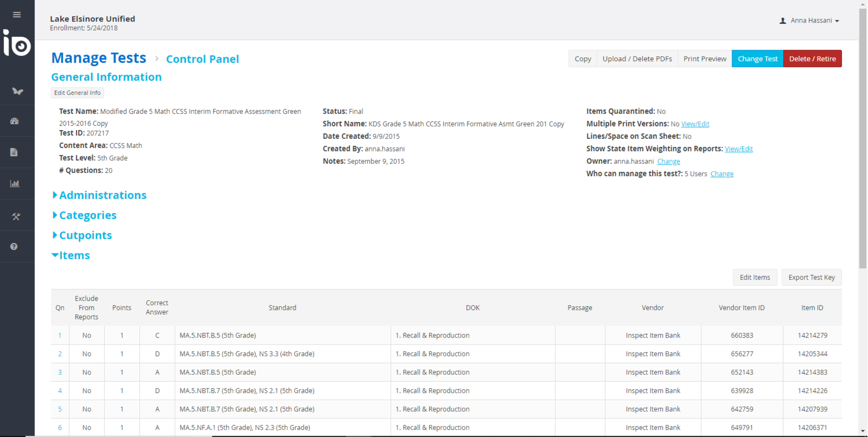Open the tools icon in the sidebar
This screenshot has width=868, height=437.
[x=16, y=216]
